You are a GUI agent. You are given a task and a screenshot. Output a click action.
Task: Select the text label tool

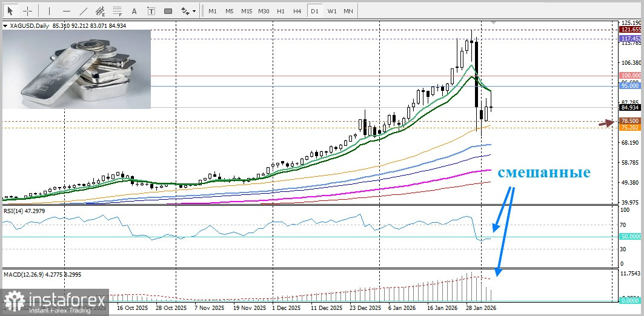pos(151,11)
